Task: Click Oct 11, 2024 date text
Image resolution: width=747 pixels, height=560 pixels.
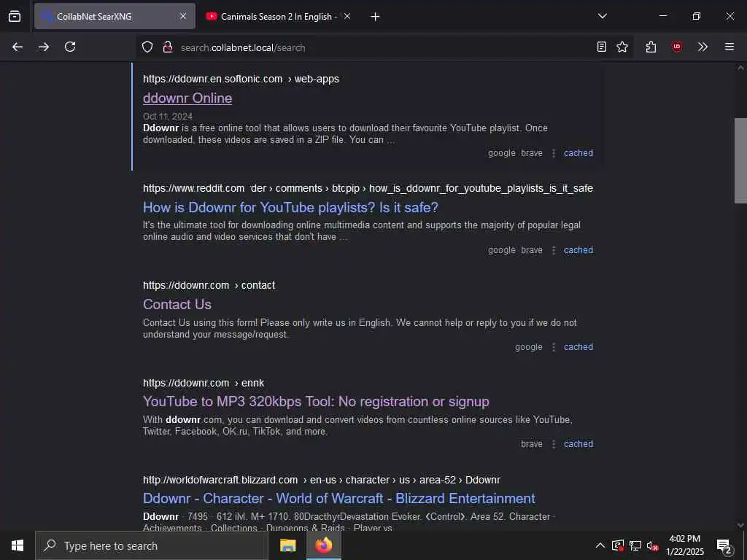Action: (168, 116)
